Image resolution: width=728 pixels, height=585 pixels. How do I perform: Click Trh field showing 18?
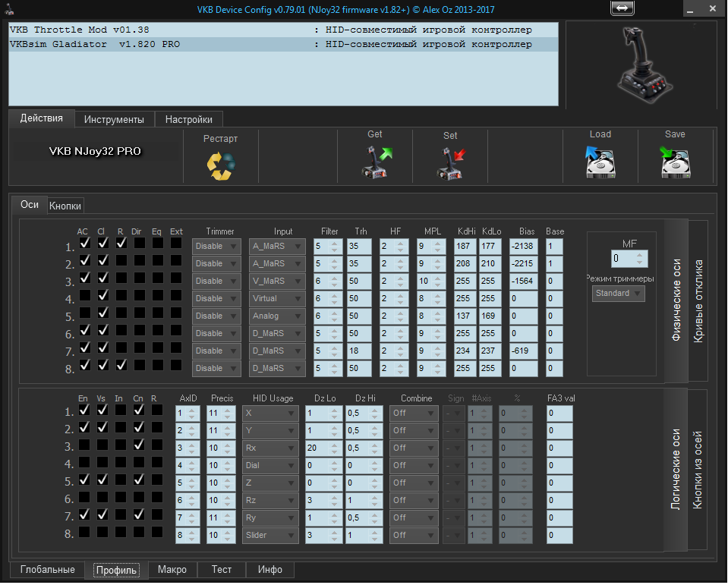(359, 351)
